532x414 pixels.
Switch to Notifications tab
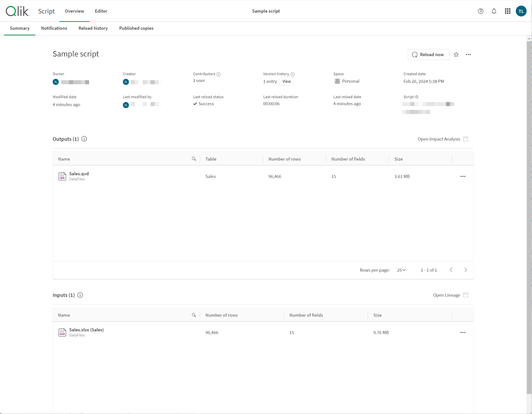point(54,28)
